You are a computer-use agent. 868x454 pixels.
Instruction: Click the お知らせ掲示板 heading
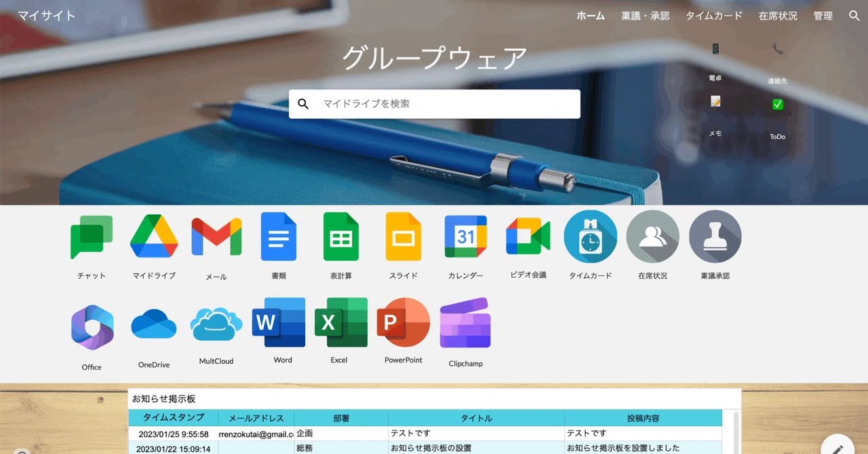point(164,399)
